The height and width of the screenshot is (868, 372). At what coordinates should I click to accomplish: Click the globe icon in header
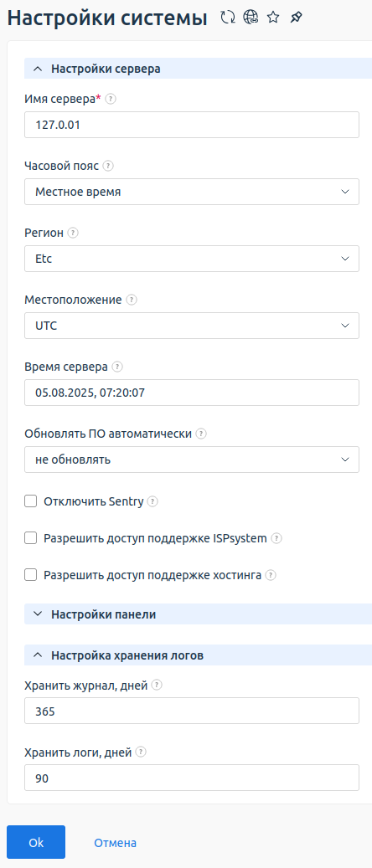click(251, 18)
